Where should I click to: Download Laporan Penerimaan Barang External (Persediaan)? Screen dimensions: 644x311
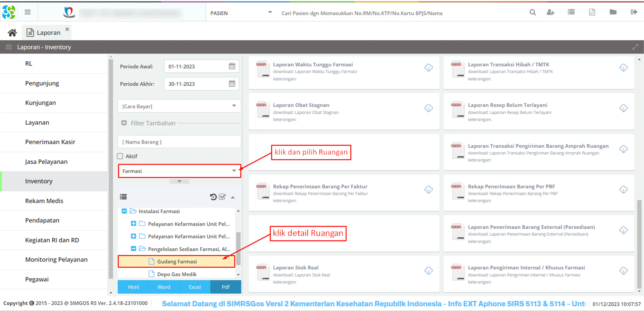point(623,230)
